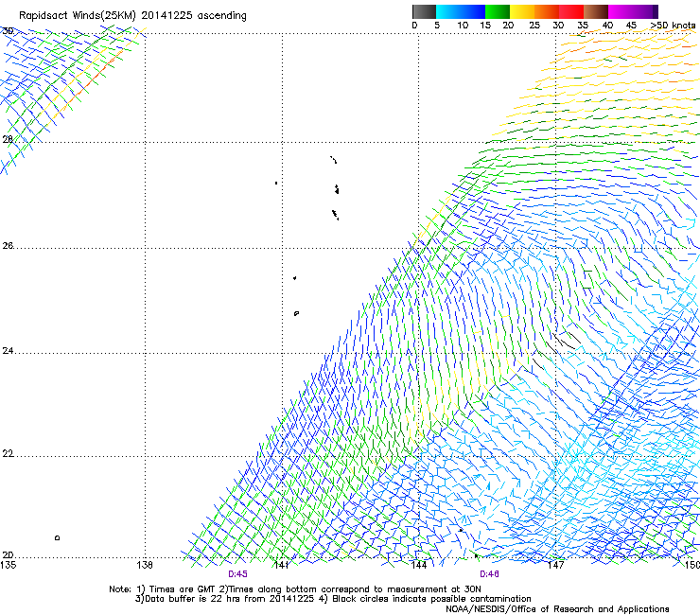Click the legend scale value '25'
This screenshot has width=700, height=615.
pyautogui.click(x=534, y=26)
